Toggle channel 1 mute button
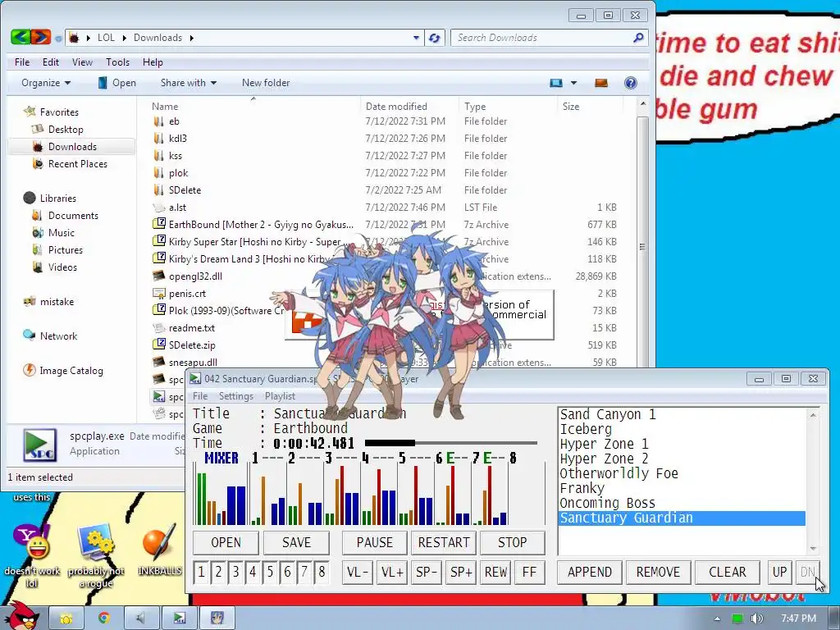 (202, 572)
